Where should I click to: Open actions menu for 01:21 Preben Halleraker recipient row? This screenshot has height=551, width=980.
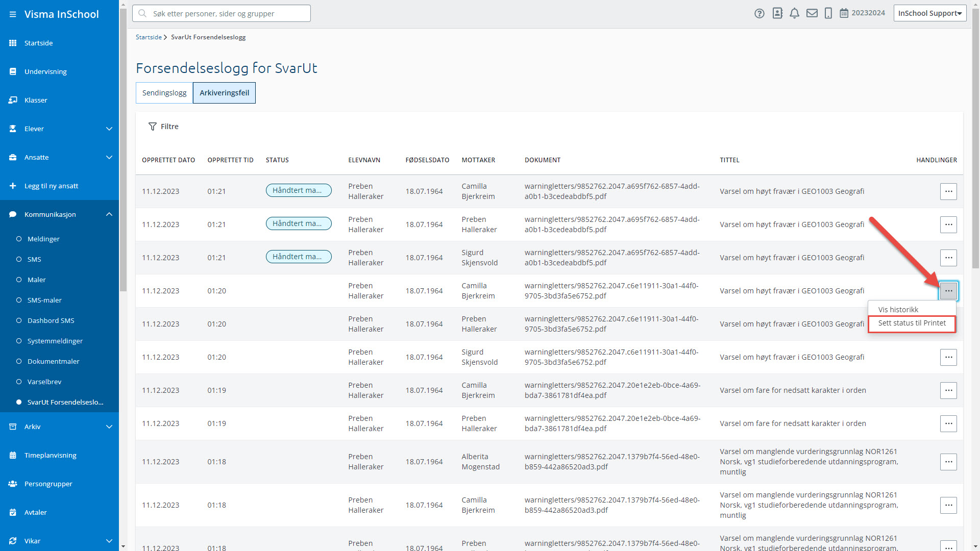(948, 224)
